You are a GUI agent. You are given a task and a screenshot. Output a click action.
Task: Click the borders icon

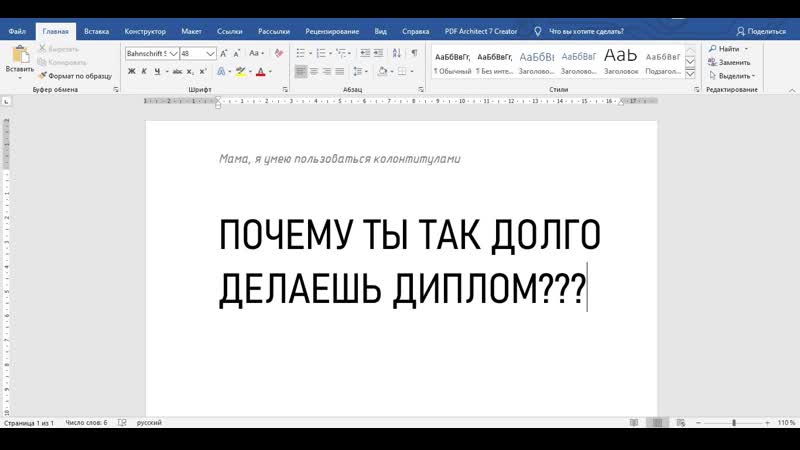point(402,71)
